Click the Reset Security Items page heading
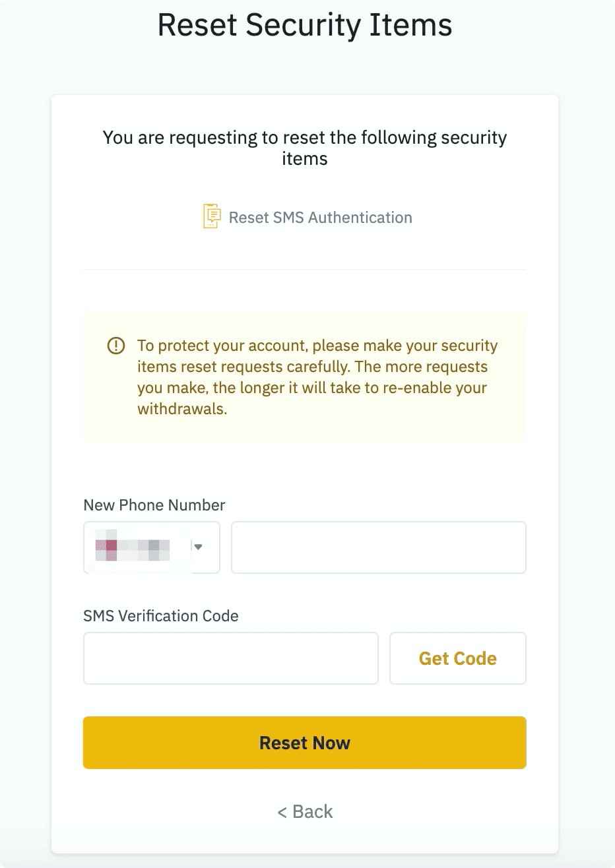The image size is (615, 868). [x=305, y=25]
